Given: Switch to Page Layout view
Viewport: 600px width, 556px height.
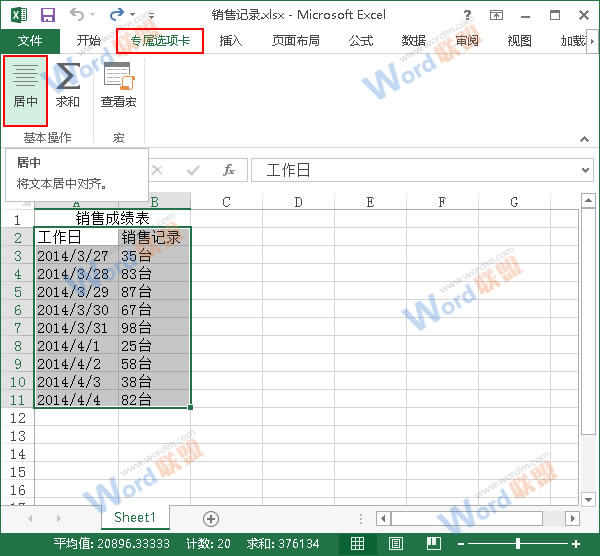Looking at the screenshot, I should (395, 543).
